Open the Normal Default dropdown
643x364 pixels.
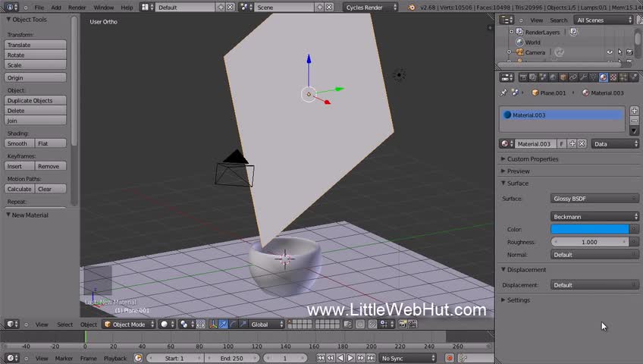point(594,255)
